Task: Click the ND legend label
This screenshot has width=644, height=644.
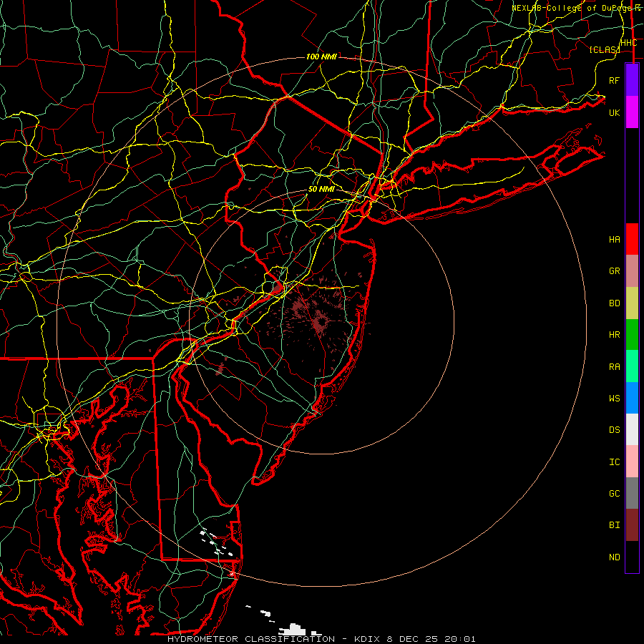Action: (x=614, y=557)
